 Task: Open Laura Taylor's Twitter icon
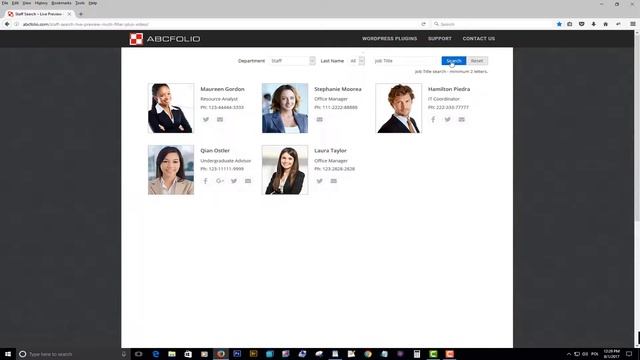[320, 181]
